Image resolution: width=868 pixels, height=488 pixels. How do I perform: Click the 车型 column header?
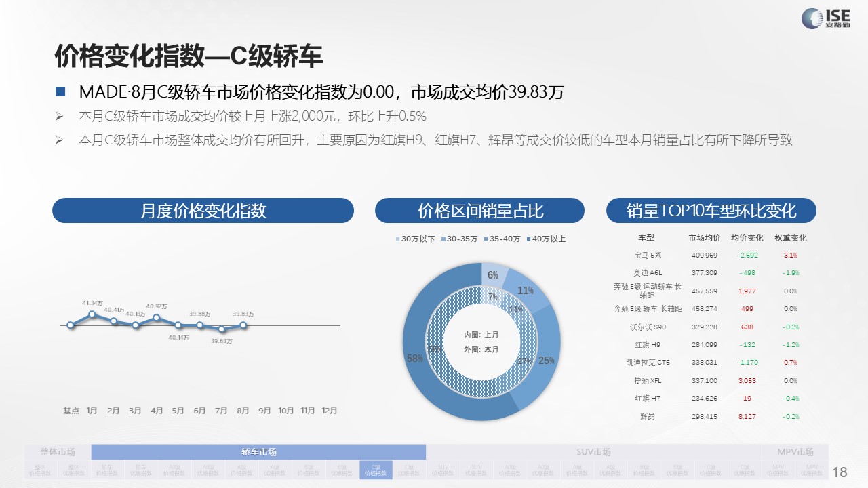646,238
